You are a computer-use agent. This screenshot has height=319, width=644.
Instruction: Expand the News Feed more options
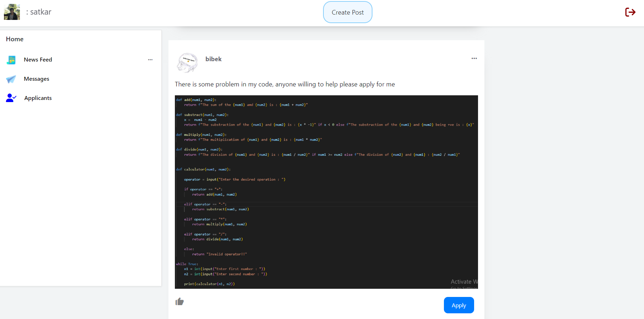(150, 60)
